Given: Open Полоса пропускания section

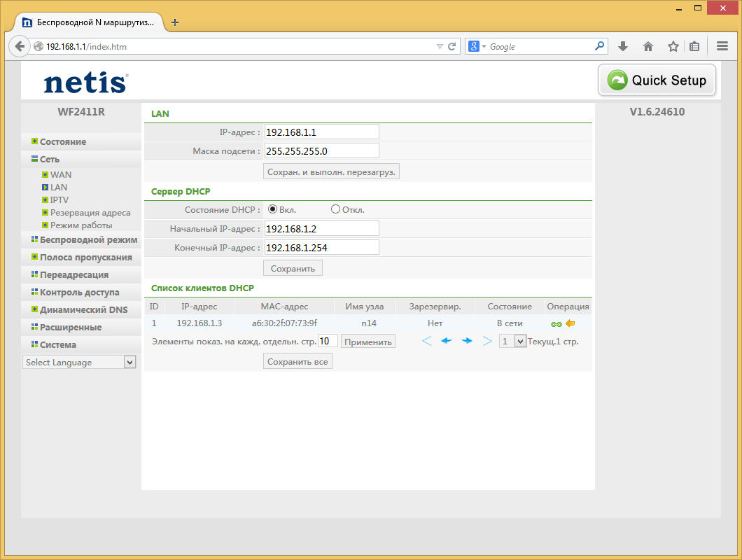Looking at the screenshot, I should [x=85, y=257].
